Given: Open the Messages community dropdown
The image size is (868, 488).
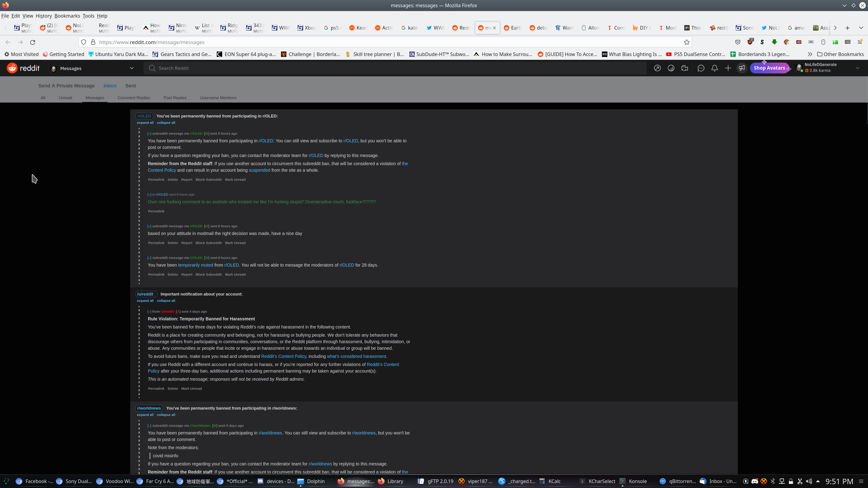Looking at the screenshot, I should 131,68.
